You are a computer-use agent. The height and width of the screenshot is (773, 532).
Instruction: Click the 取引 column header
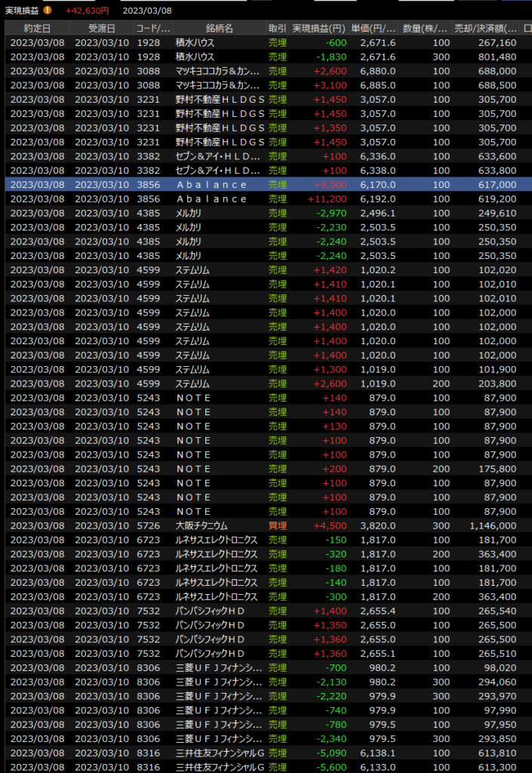click(277, 28)
